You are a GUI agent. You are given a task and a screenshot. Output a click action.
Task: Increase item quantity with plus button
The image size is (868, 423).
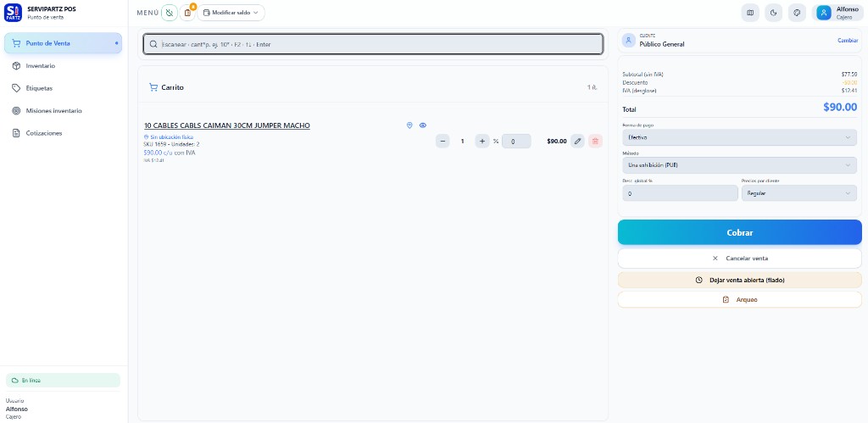coord(482,142)
